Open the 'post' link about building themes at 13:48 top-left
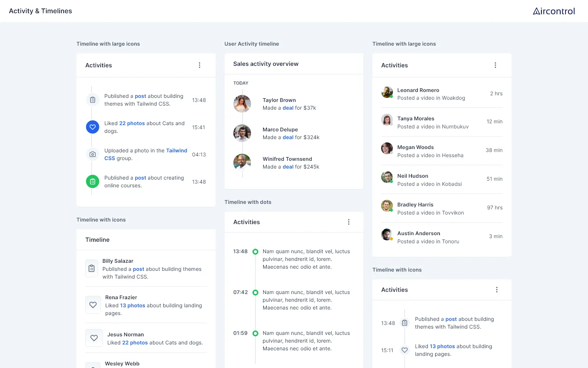Viewport: 588px width, 368px height. [140, 96]
